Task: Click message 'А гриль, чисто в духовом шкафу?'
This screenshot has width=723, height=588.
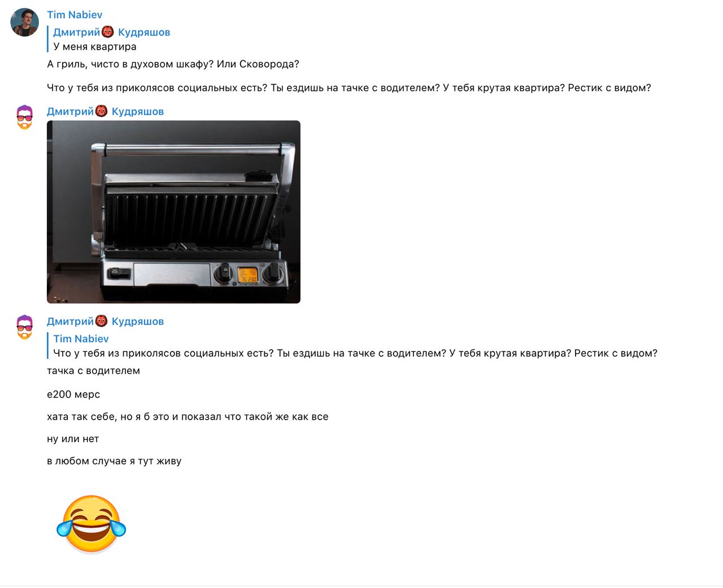Action: coord(173,64)
